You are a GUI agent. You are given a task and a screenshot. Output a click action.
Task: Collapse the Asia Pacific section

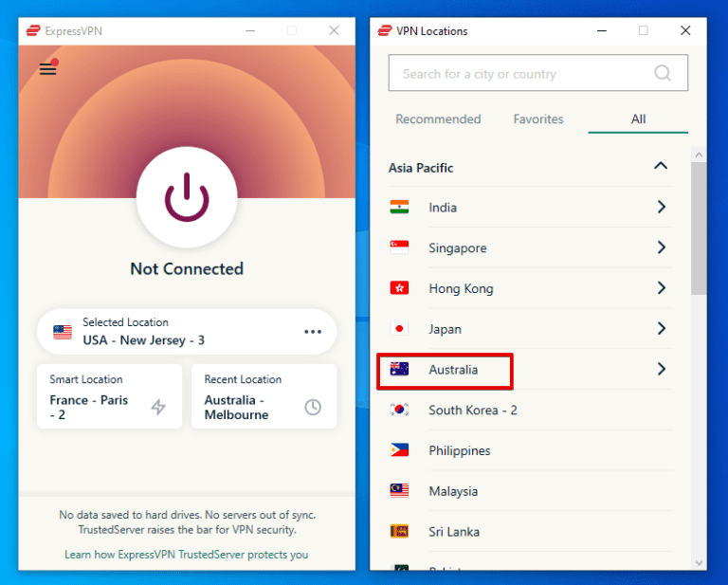coord(661,167)
